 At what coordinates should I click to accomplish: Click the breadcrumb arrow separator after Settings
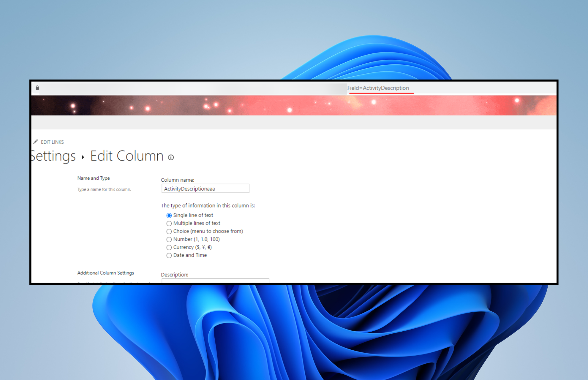click(x=83, y=157)
